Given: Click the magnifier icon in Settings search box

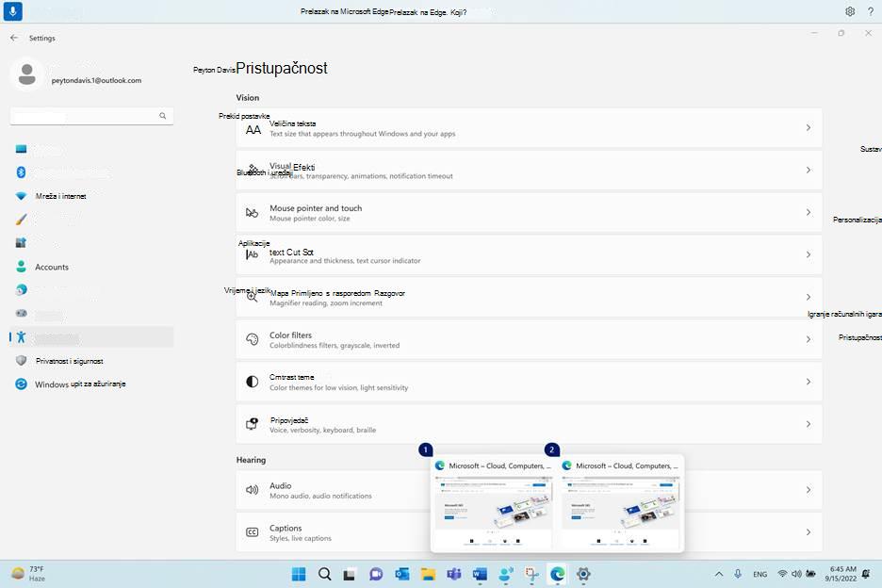Looking at the screenshot, I should click(163, 116).
